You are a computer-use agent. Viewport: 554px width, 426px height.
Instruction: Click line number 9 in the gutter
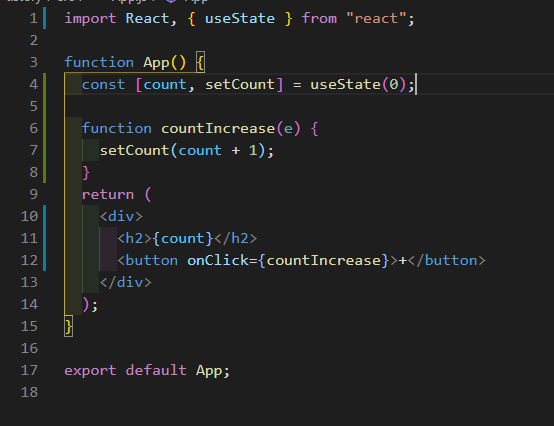pos(34,194)
